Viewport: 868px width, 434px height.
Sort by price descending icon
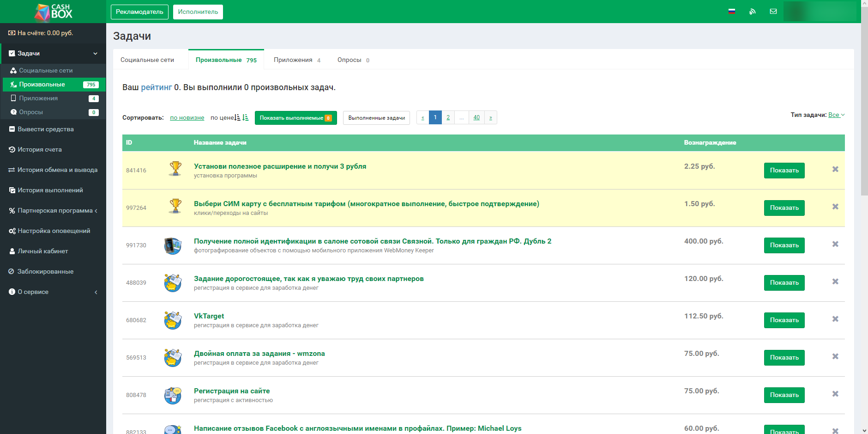[x=246, y=117]
